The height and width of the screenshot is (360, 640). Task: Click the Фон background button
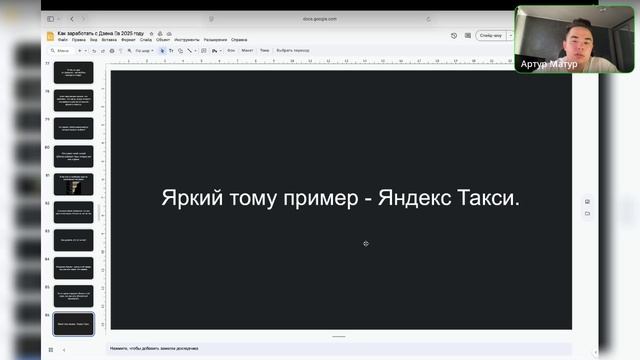click(x=231, y=51)
